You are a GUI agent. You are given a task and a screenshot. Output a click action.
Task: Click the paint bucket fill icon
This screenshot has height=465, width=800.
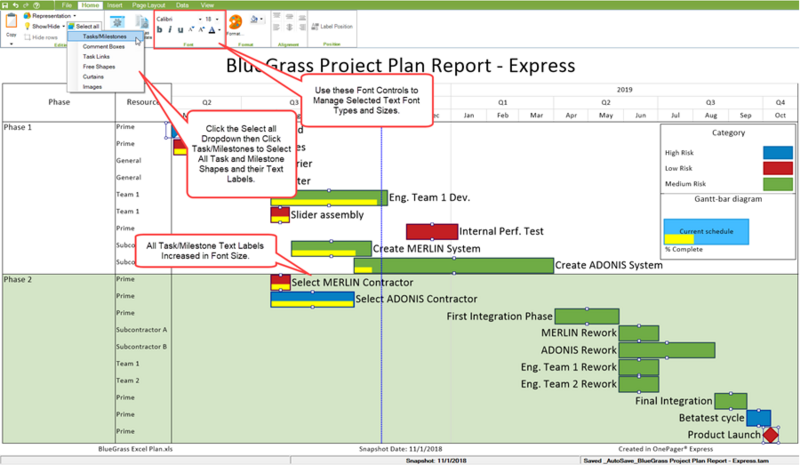(254, 19)
